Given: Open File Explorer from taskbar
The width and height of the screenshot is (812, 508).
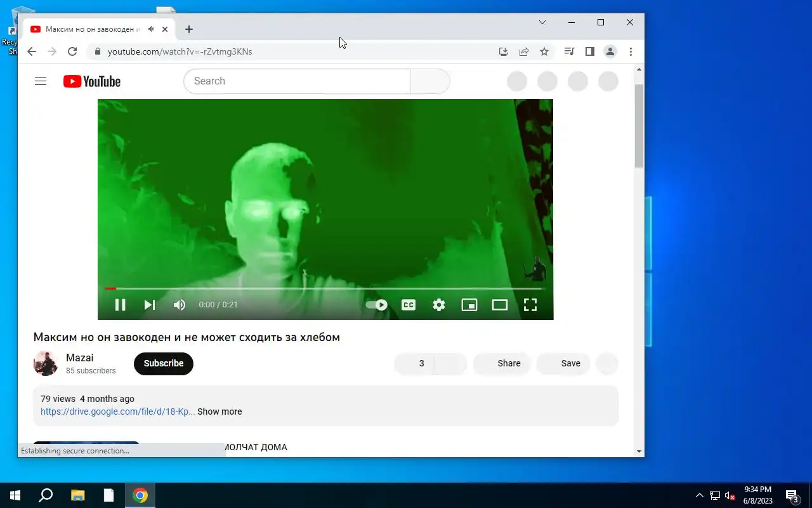Looking at the screenshot, I should 77,495.
